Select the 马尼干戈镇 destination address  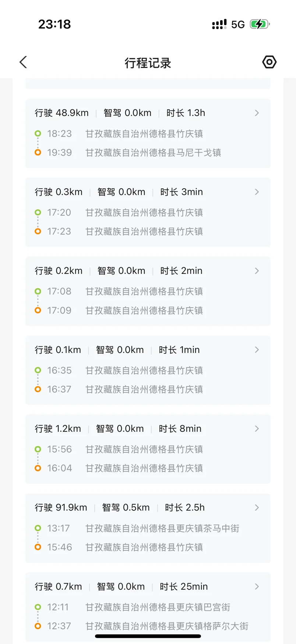tap(153, 153)
